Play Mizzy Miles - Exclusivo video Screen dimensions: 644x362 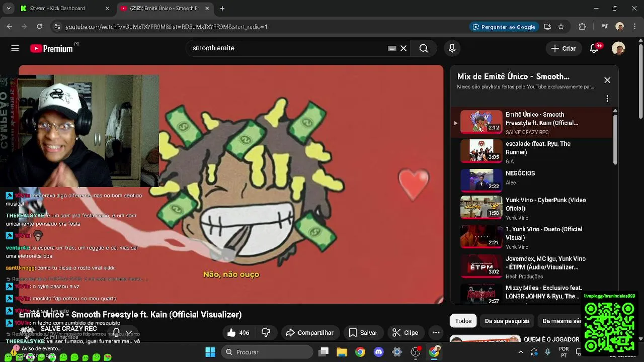(532, 294)
